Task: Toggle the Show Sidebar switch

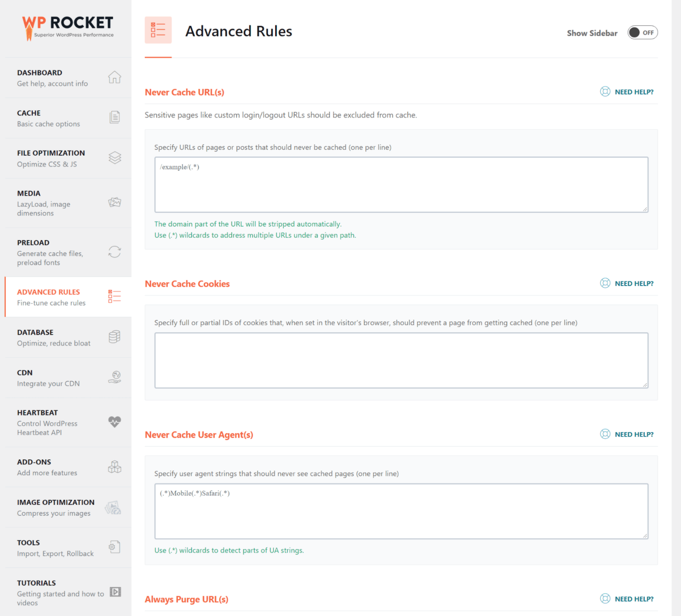Action: pyautogui.click(x=642, y=33)
